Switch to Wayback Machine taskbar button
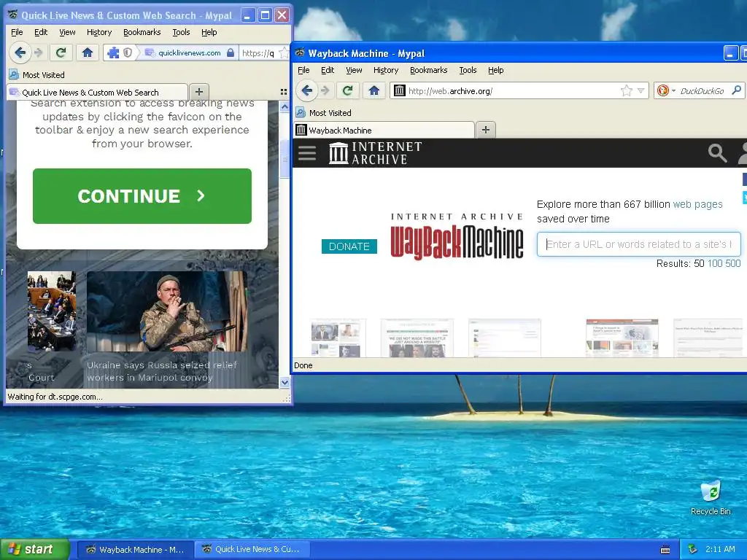Viewport: 747px width, 560px height. point(135,550)
